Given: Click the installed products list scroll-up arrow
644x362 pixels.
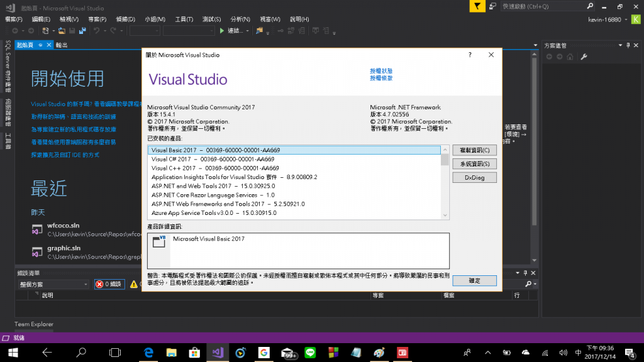Looking at the screenshot, I should (445, 150).
